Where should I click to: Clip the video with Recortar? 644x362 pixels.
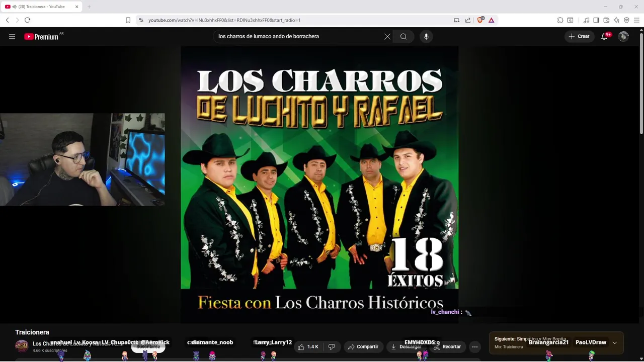447,347
